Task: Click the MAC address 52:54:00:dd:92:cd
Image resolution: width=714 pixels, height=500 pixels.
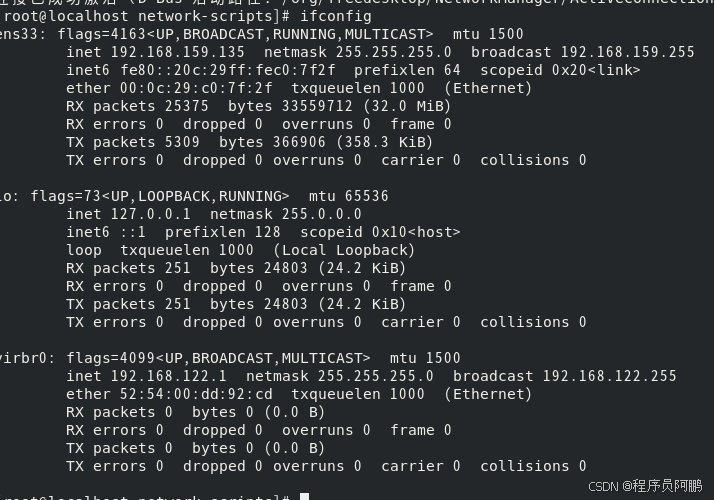Action: [196, 394]
